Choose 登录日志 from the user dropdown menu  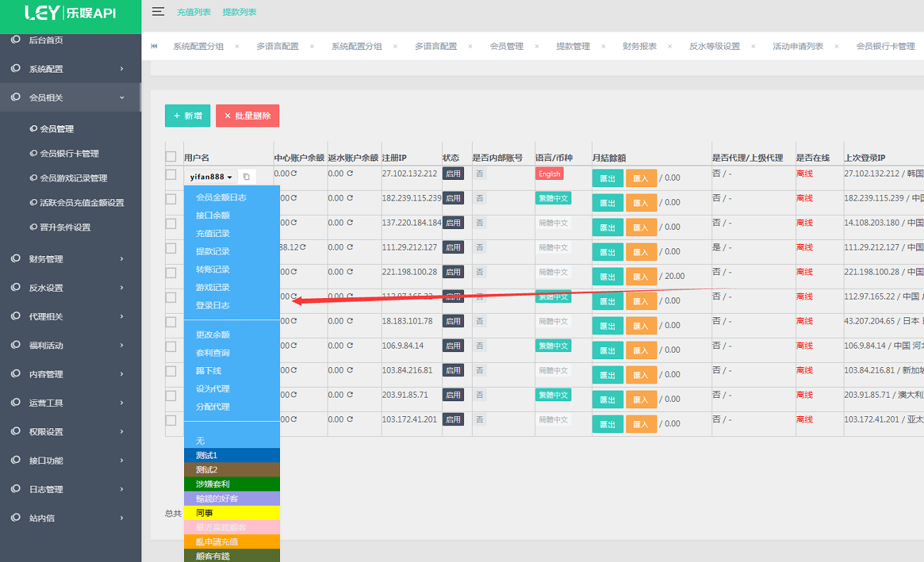(x=213, y=305)
